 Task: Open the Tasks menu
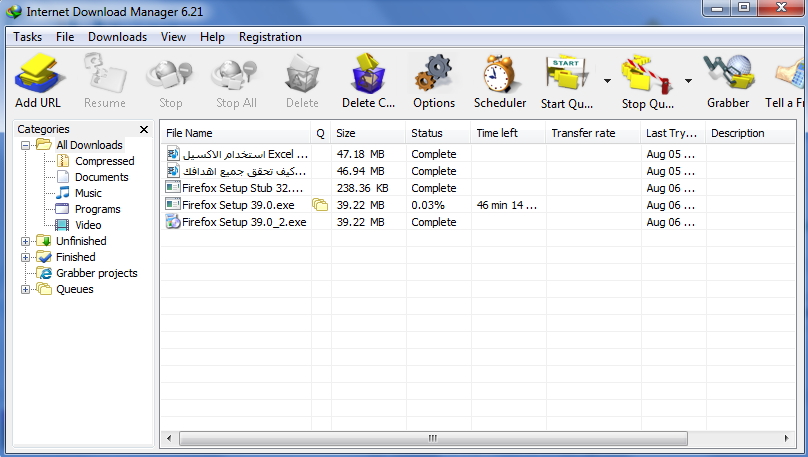27,37
